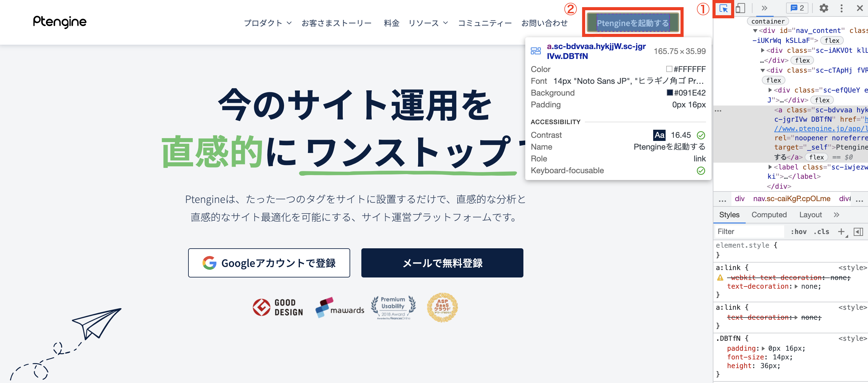This screenshot has height=383, width=868.
Task: Click the Good Design award badge
Action: pyautogui.click(x=278, y=307)
